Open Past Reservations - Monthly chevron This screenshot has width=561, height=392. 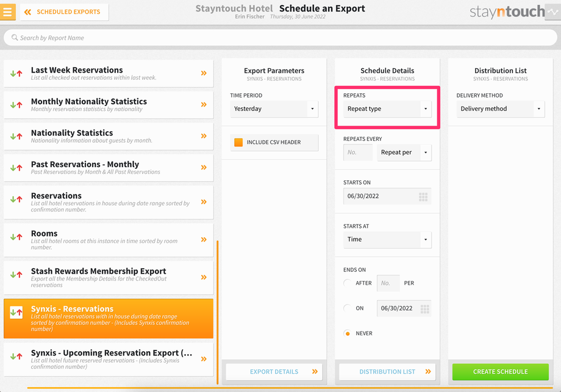204,167
